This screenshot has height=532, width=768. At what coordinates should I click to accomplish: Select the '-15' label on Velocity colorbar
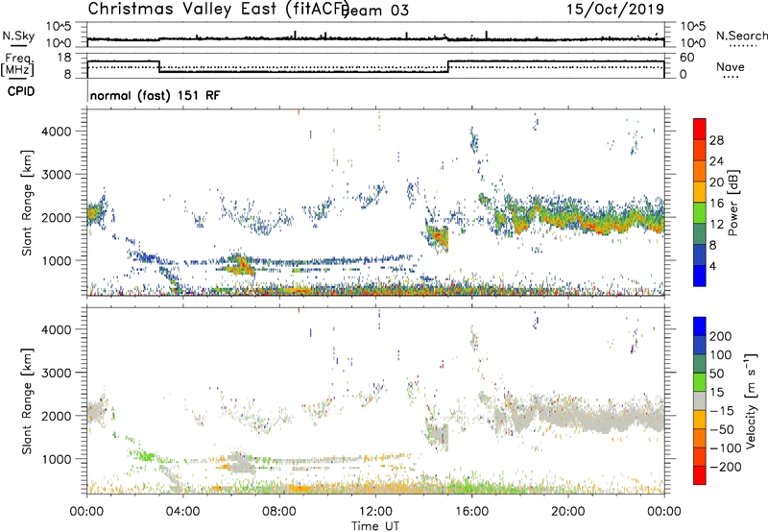722,411
